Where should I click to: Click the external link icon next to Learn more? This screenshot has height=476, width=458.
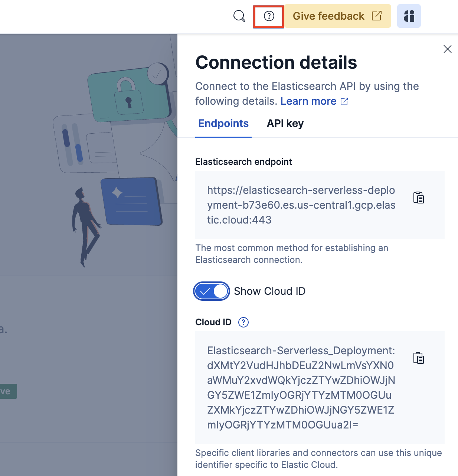(x=344, y=101)
